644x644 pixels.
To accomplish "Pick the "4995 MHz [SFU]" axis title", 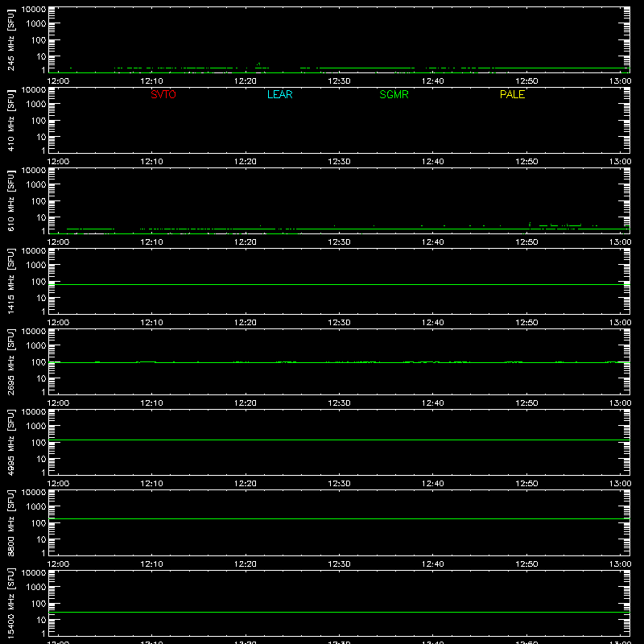I will (10, 442).
